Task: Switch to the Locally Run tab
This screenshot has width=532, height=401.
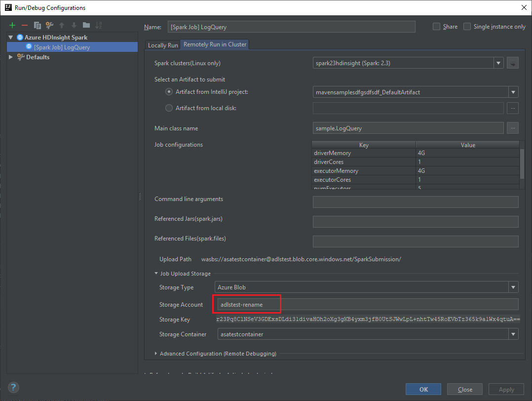Action: tap(162, 44)
